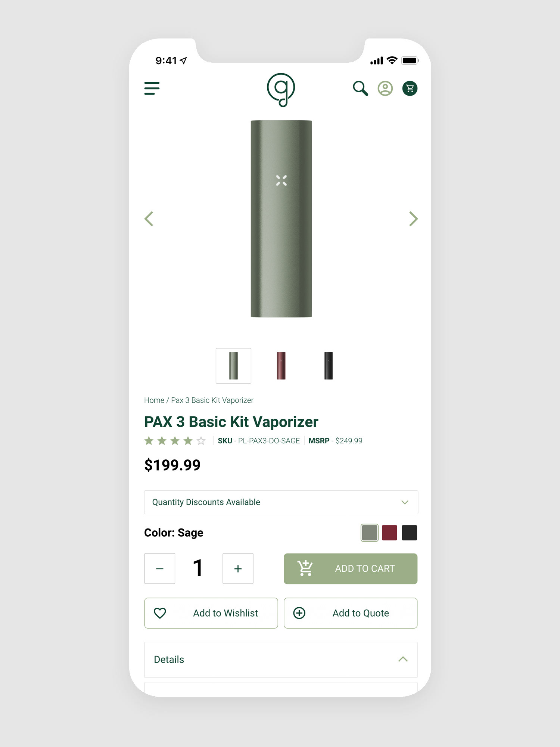Viewport: 560px width, 747px height.
Task: Open the hamburger navigation menu
Action: click(x=152, y=89)
